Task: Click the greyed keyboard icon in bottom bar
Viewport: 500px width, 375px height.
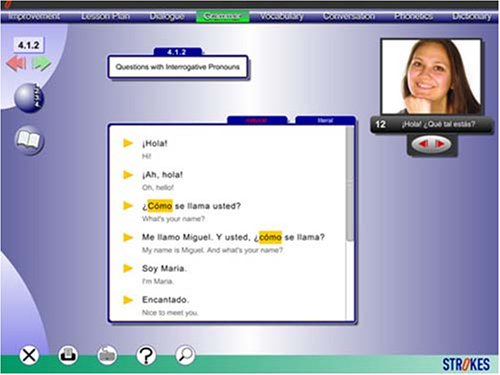Action: [x=107, y=355]
